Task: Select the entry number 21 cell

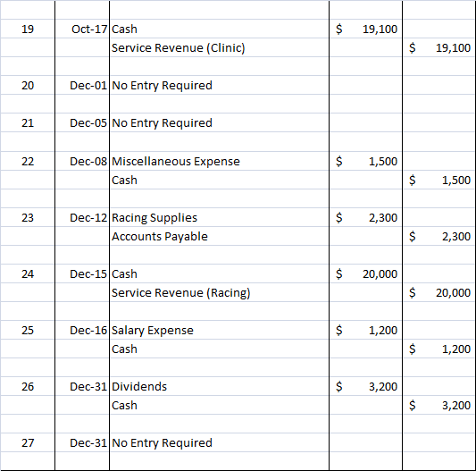Action: [28, 122]
